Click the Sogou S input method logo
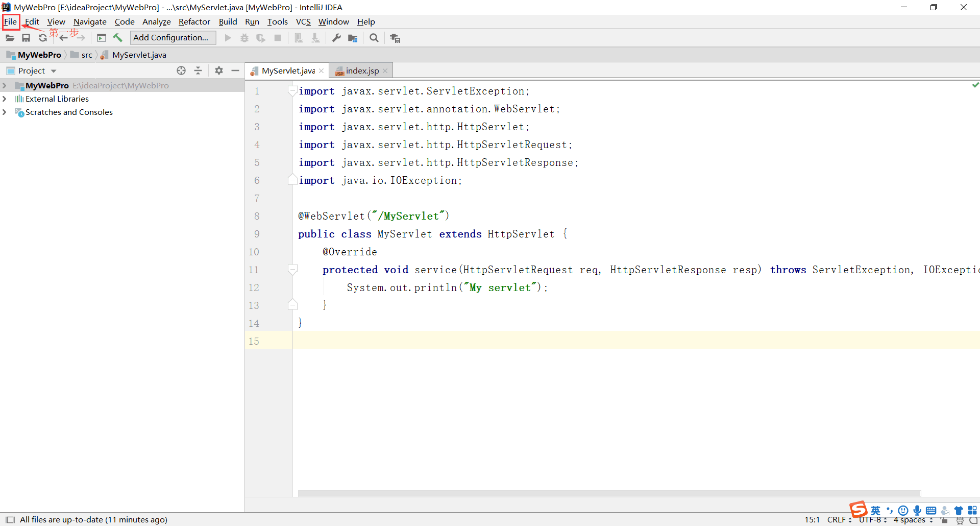 click(859, 509)
